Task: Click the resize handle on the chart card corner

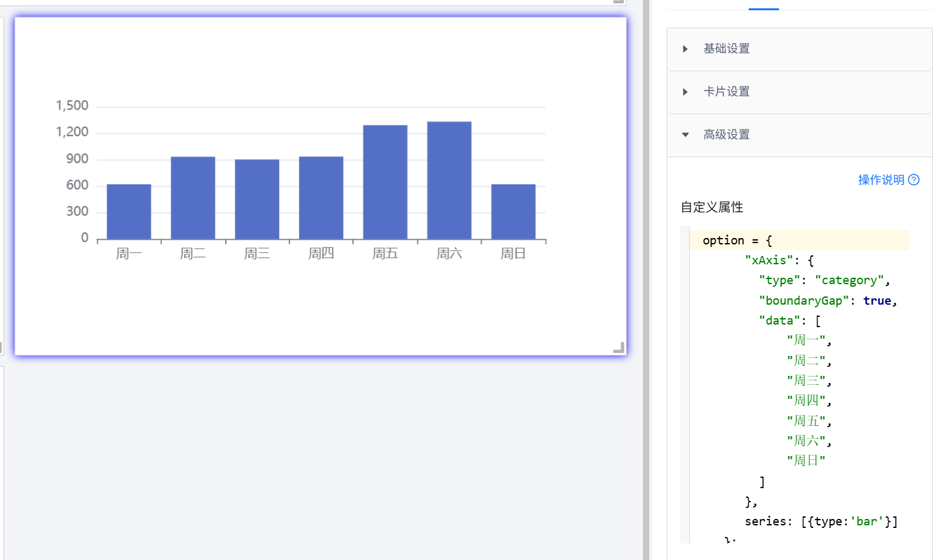Action: pyautogui.click(x=618, y=348)
